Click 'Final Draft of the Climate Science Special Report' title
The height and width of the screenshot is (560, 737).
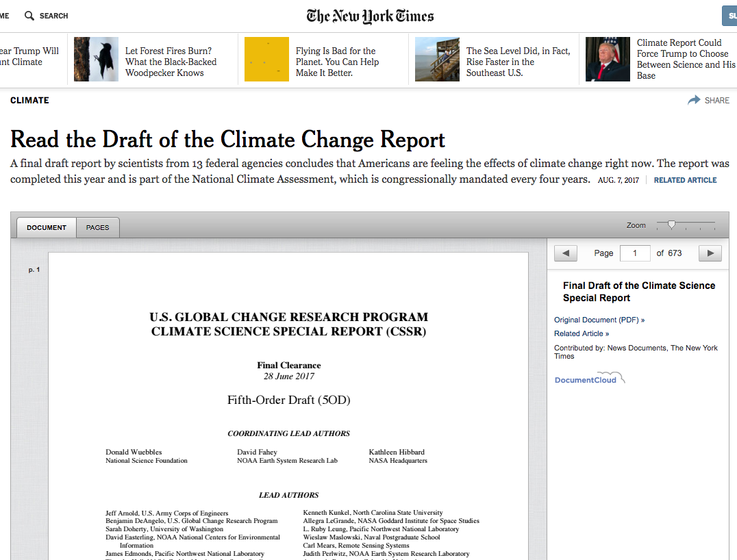pyautogui.click(x=639, y=292)
